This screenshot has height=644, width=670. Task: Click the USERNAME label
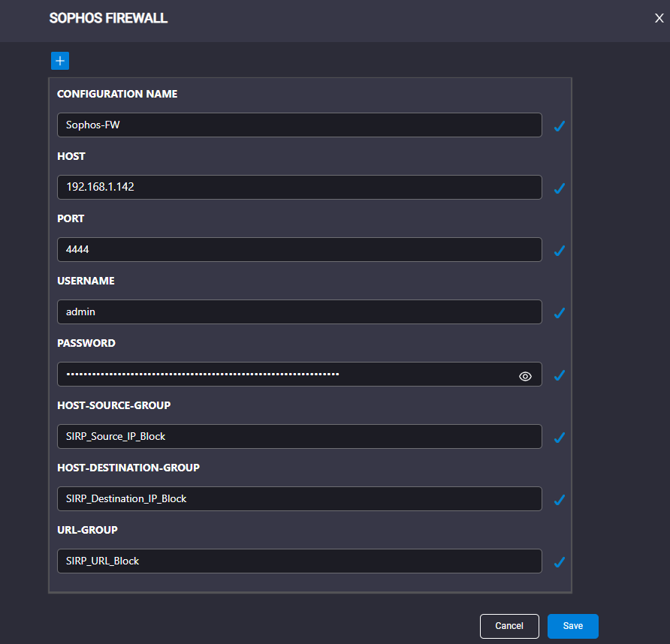(x=86, y=281)
